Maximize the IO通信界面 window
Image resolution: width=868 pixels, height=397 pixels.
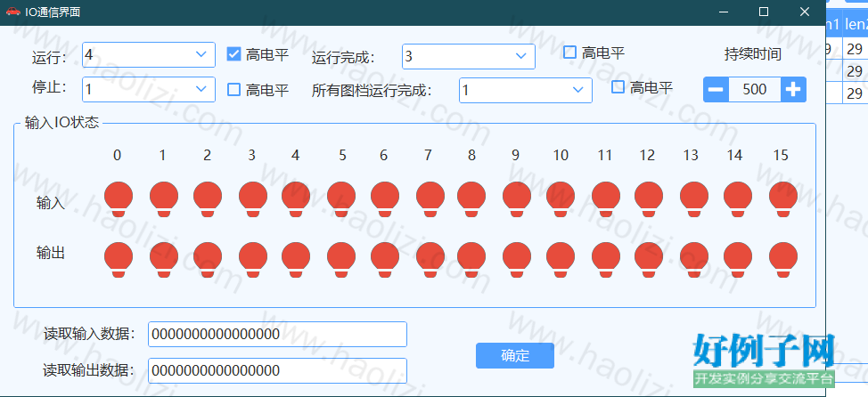pyautogui.click(x=764, y=12)
